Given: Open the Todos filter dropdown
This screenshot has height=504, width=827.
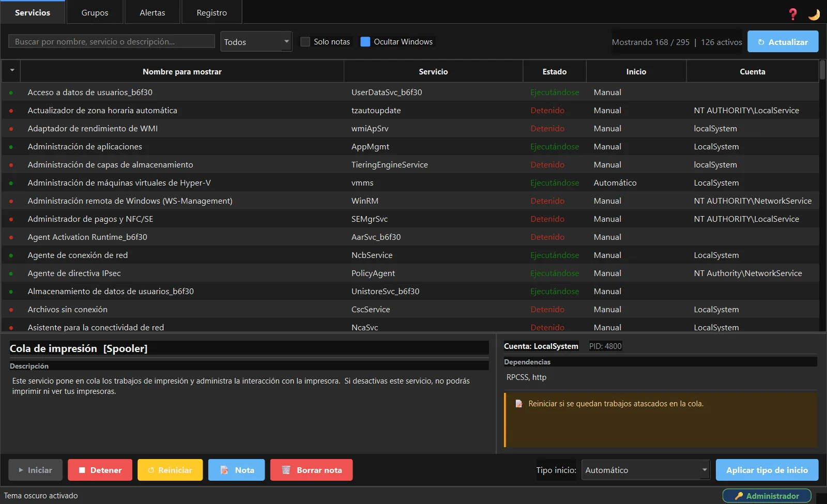Looking at the screenshot, I should click(256, 41).
